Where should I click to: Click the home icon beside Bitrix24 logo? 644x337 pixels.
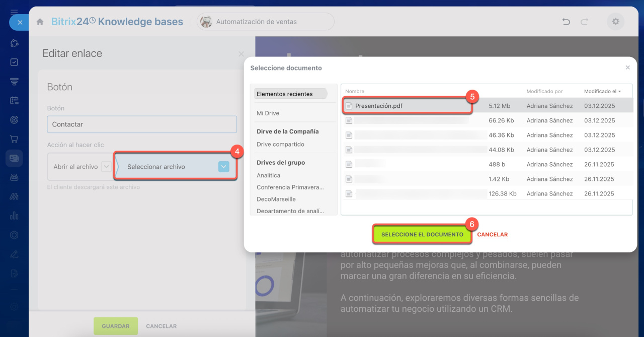(x=40, y=22)
